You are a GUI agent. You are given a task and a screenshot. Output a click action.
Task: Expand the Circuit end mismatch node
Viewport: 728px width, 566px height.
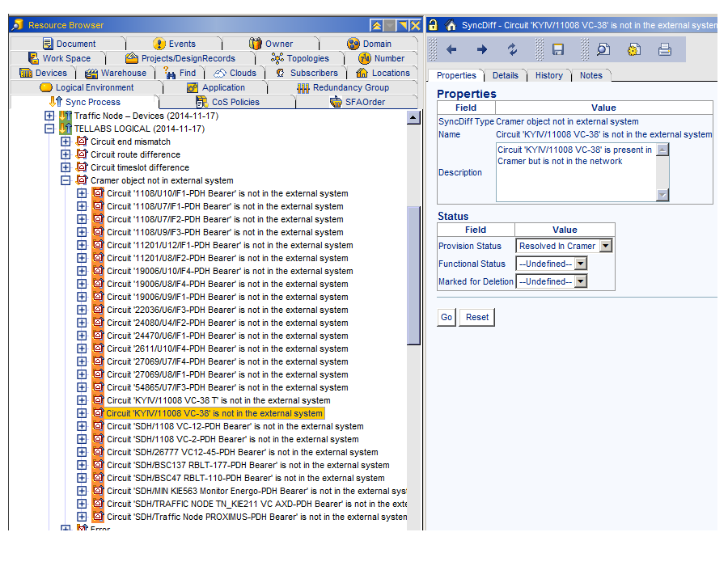66,141
